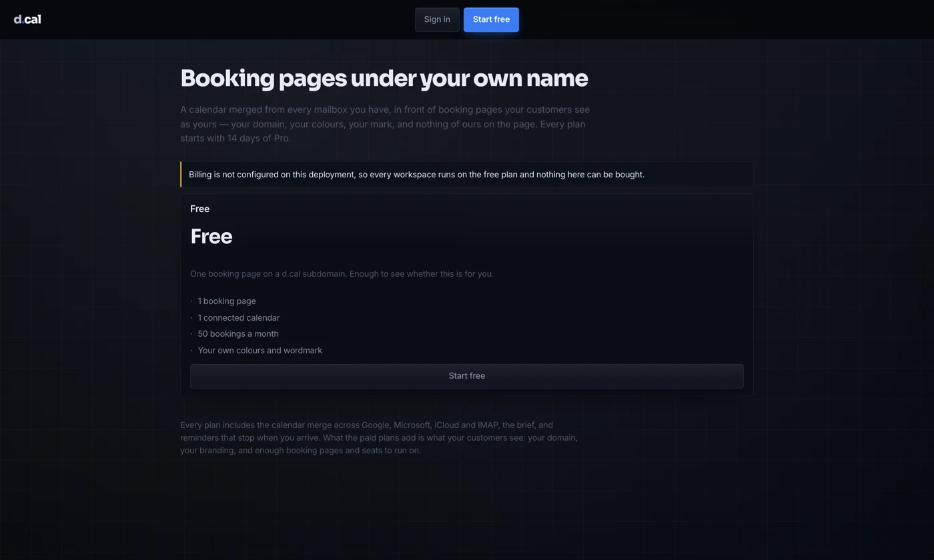This screenshot has width=934, height=560.
Task: Click the bullet dot before '1 connected calendar'
Action: click(x=191, y=318)
